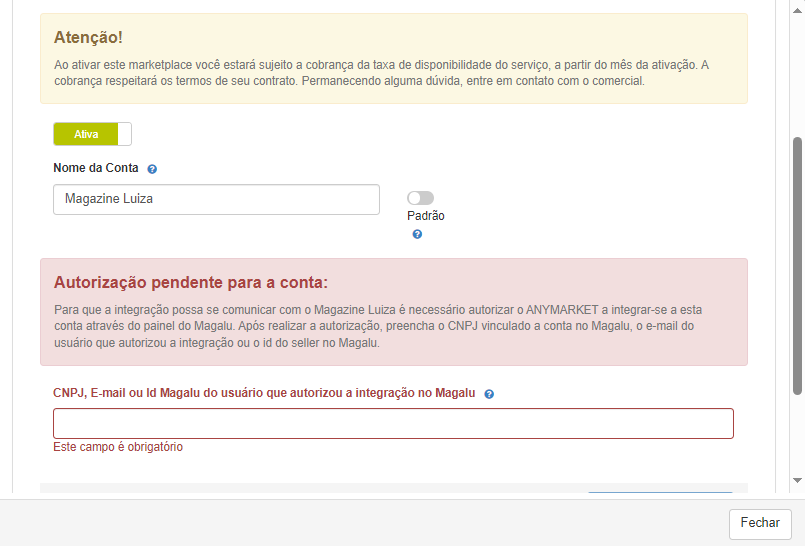This screenshot has height=546, width=805.
Task: Open help icon beside Nome da Conta
Action: pyautogui.click(x=152, y=169)
